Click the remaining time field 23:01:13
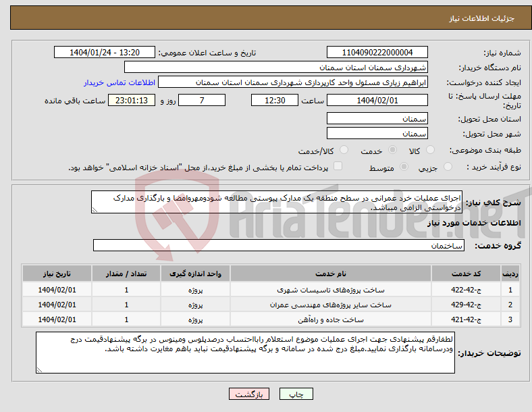The width and height of the screenshot is (532, 412). point(132,101)
